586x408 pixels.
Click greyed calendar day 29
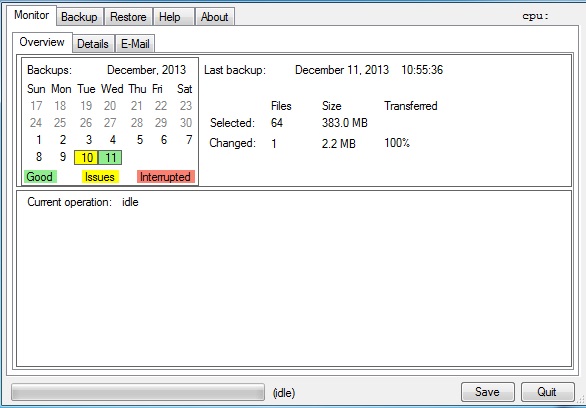(161, 123)
